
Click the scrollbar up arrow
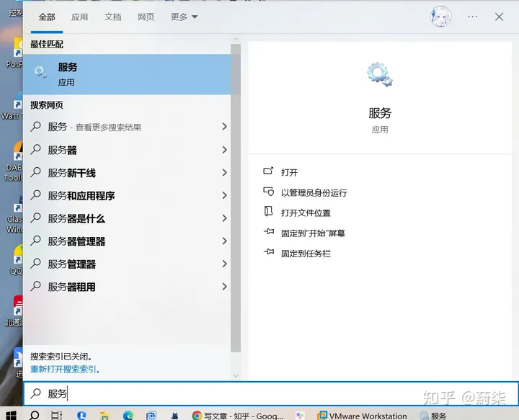(x=236, y=39)
